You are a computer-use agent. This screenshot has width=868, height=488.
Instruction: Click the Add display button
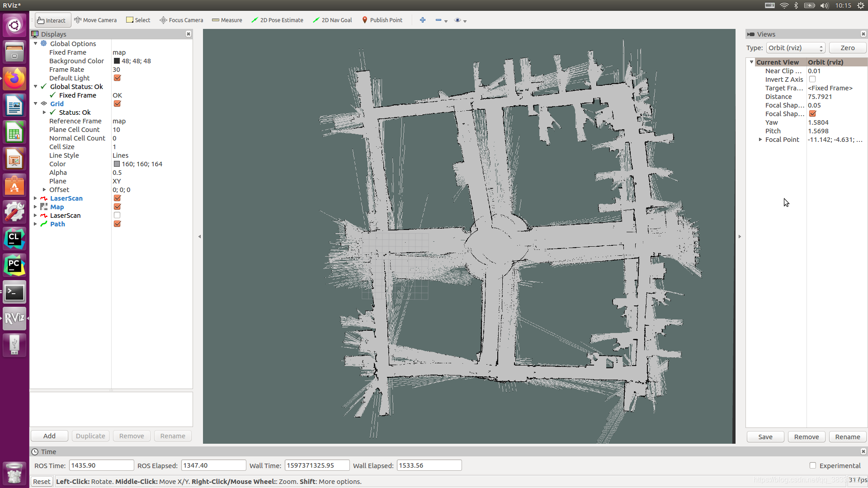pyautogui.click(x=49, y=436)
